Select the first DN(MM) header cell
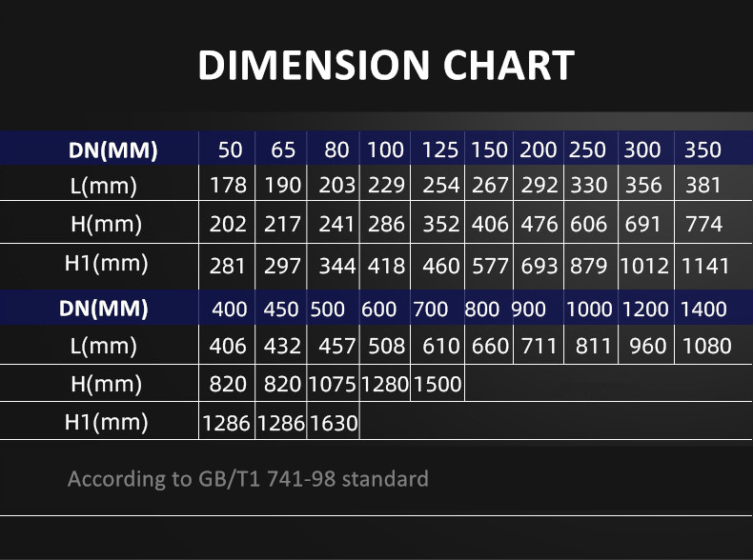The image size is (753, 560). [x=112, y=150]
